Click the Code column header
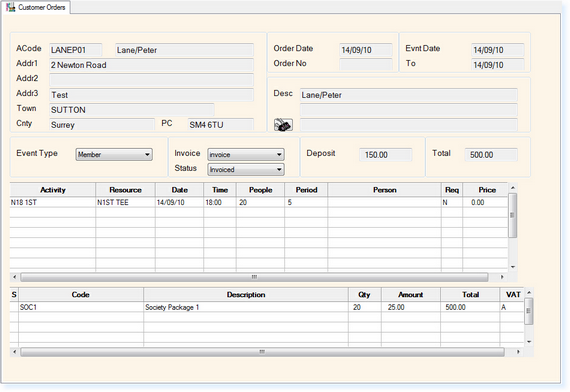The width and height of the screenshot is (570, 392). pos(81,295)
